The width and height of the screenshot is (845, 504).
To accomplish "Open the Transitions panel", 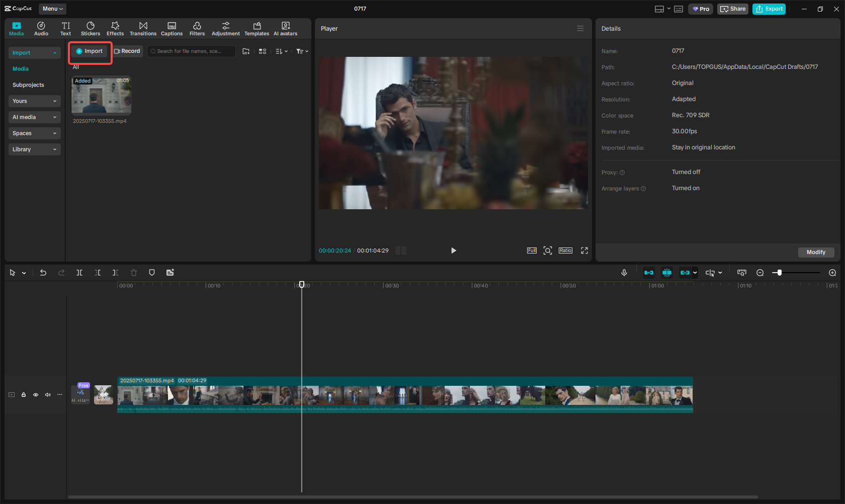I will pyautogui.click(x=143, y=29).
